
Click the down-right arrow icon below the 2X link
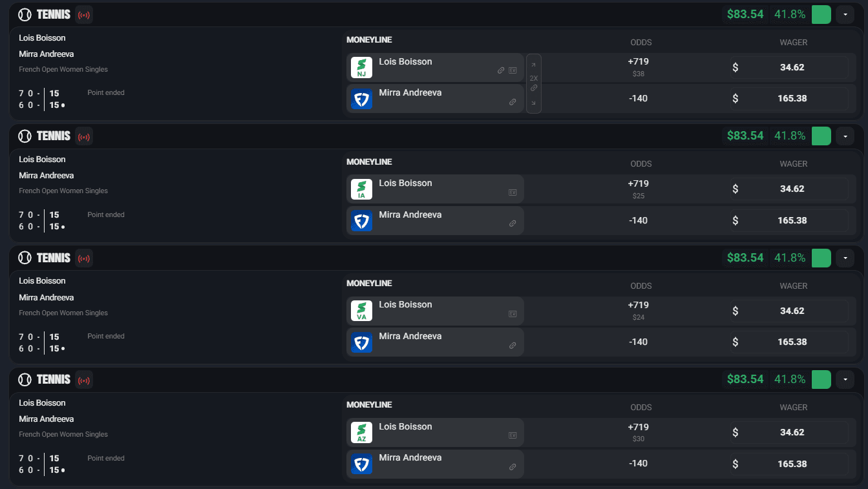tap(534, 103)
